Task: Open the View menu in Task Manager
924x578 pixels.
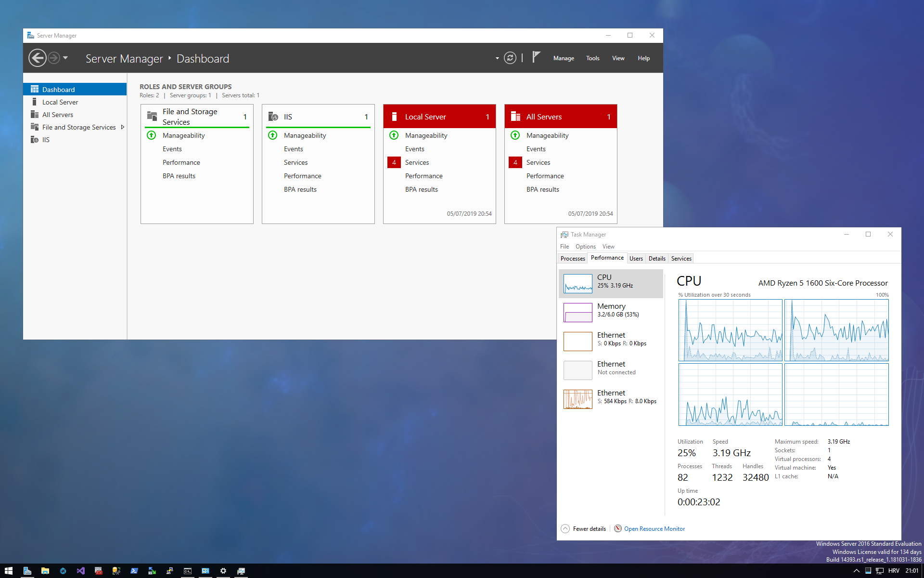Action: click(608, 247)
